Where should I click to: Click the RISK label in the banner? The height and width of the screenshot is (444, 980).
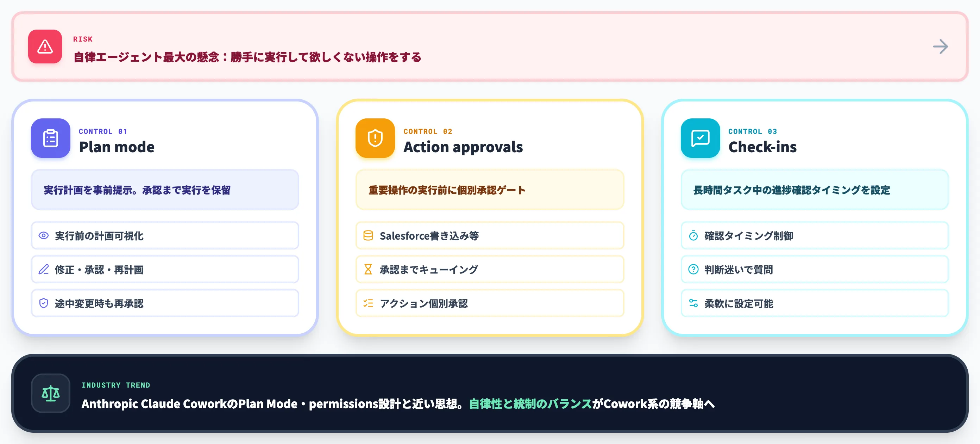[83, 39]
